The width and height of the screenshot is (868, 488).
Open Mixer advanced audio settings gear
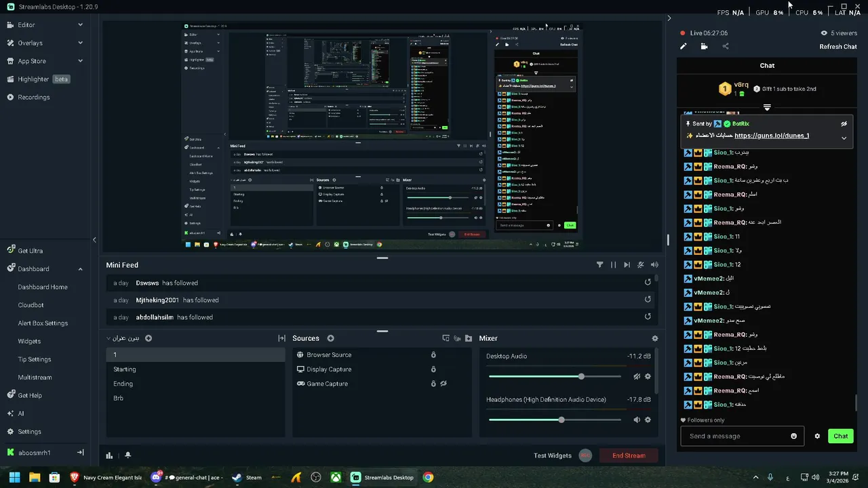654,338
